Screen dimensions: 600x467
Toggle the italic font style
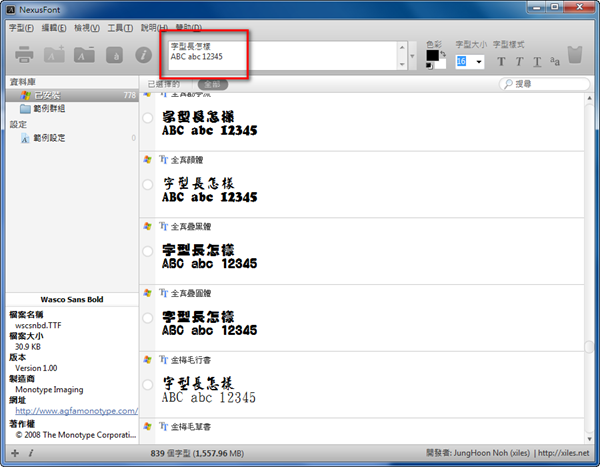click(519, 61)
